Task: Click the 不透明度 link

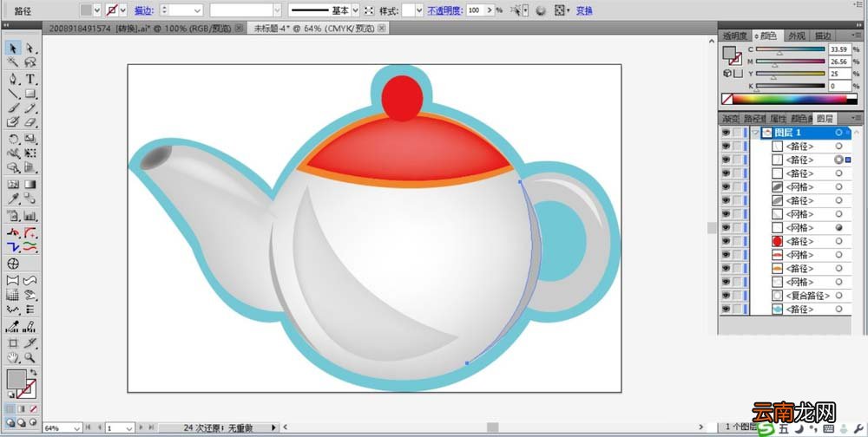Action: pos(444,10)
